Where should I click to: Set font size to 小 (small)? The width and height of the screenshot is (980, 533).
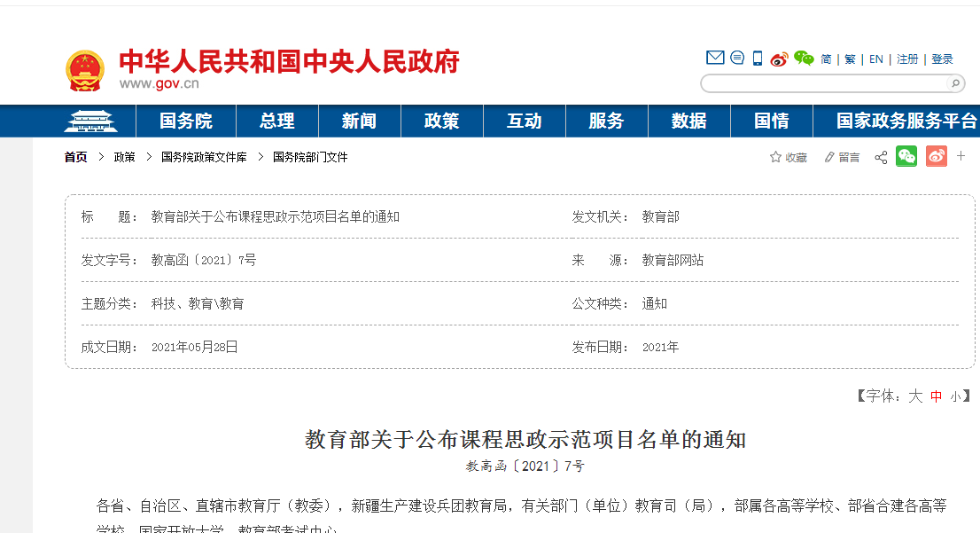coord(955,396)
